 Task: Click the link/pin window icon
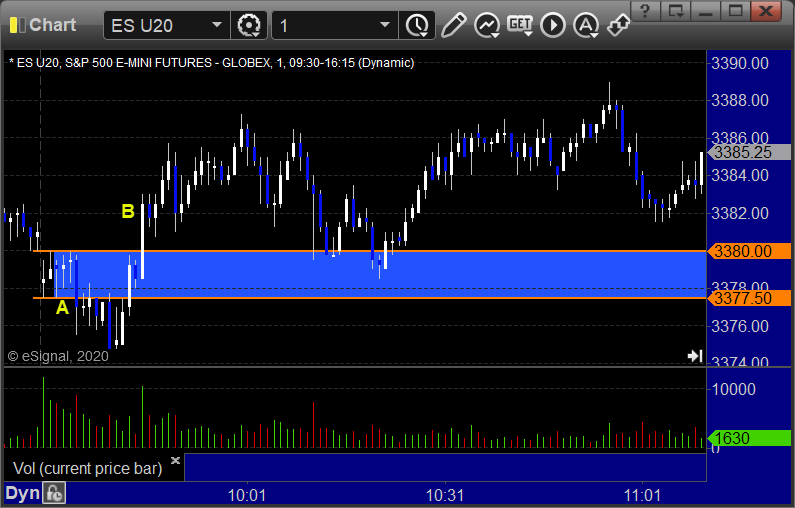[619, 25]
